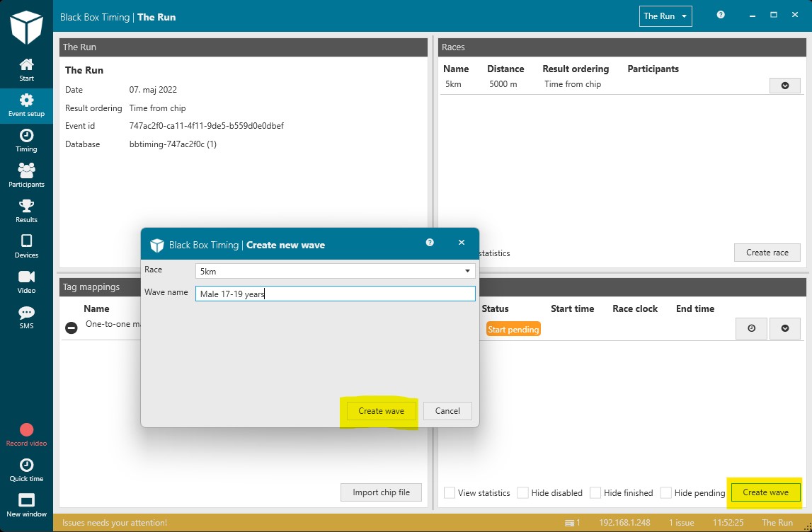The width and height of the screenshot is (812, 532).
Task: Click the 1 issue status bar entry
Action: [x=681, y=523]
